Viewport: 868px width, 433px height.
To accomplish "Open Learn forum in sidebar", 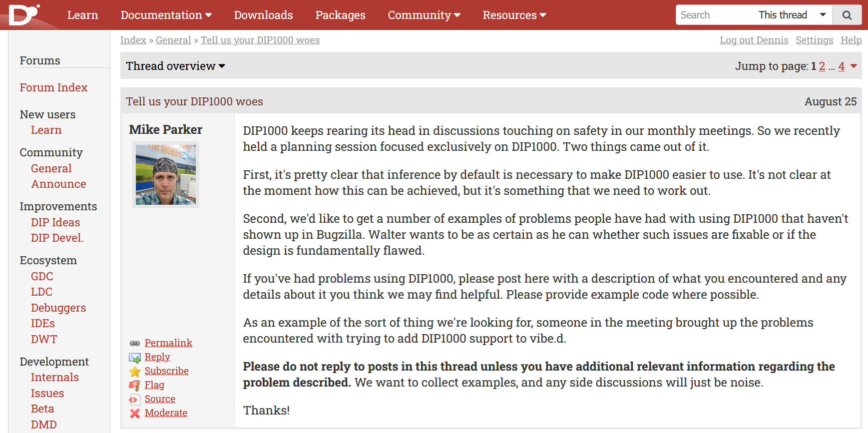I will coord(46,130).
